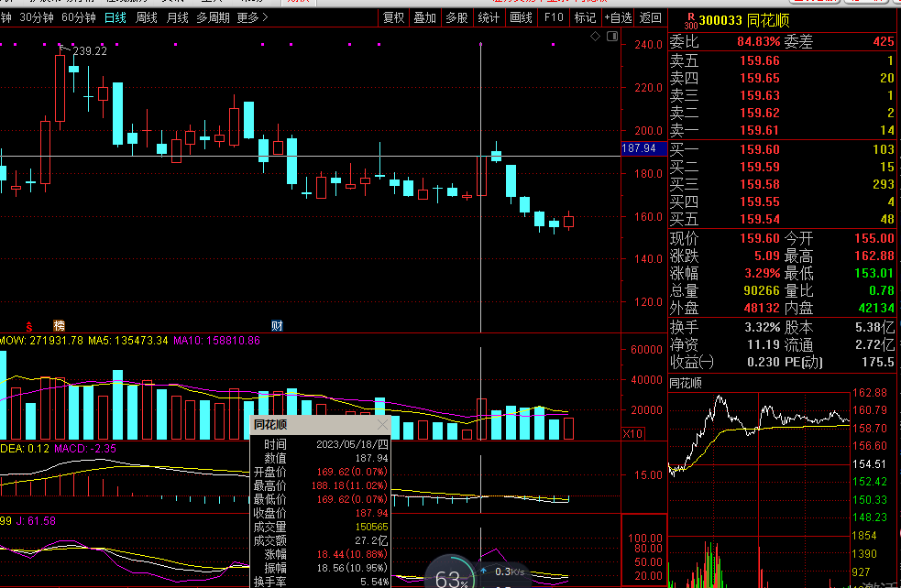901x588 pixels.
Task: Click the 买三 159.58 order row
Action: coord(782,184)
